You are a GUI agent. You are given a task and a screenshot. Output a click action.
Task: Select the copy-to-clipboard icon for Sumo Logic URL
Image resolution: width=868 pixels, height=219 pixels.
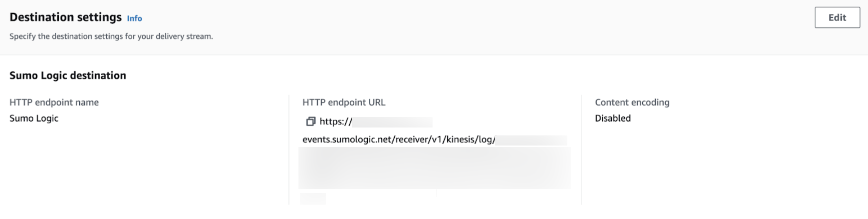311,121
